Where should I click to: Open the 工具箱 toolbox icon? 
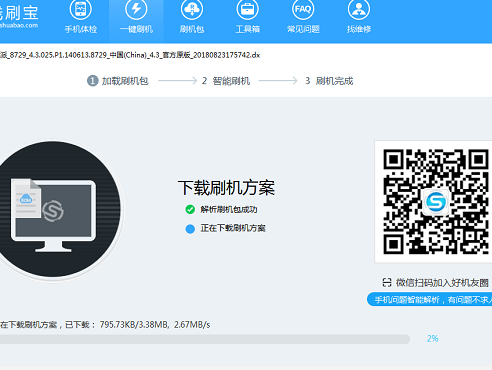247,9
